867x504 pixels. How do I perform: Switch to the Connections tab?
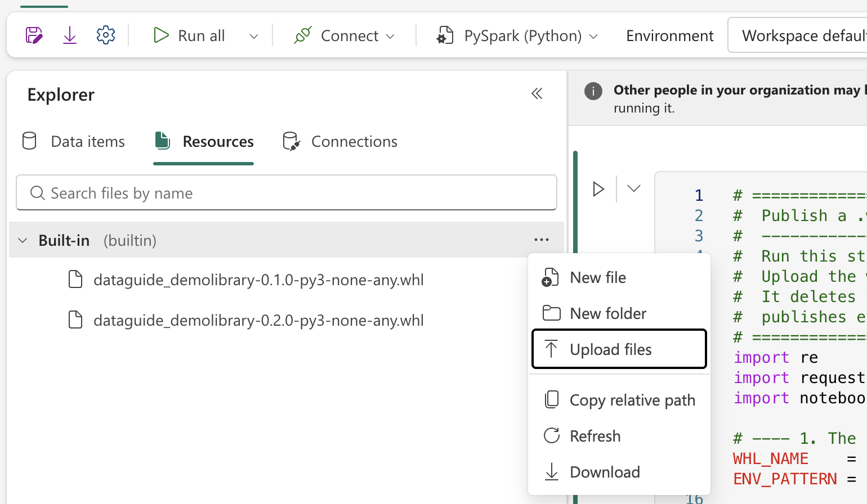pyautogui.click(x=340, y=142)
